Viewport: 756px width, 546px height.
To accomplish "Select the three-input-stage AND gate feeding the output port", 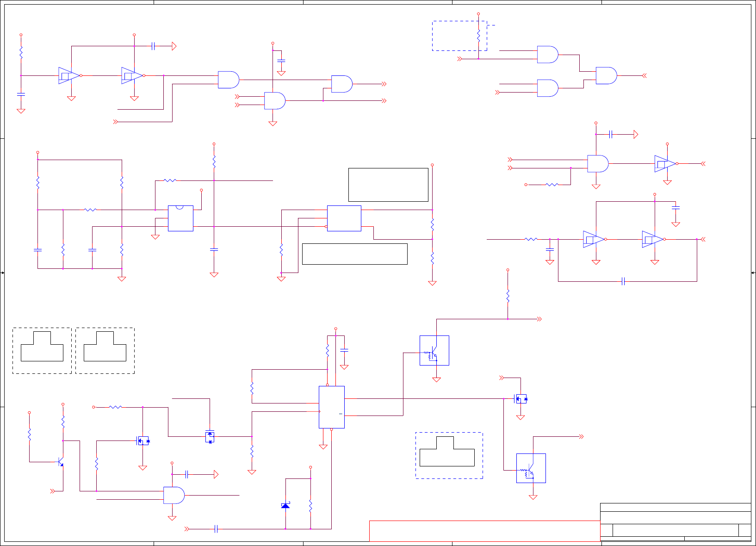I will pos(606,75).
